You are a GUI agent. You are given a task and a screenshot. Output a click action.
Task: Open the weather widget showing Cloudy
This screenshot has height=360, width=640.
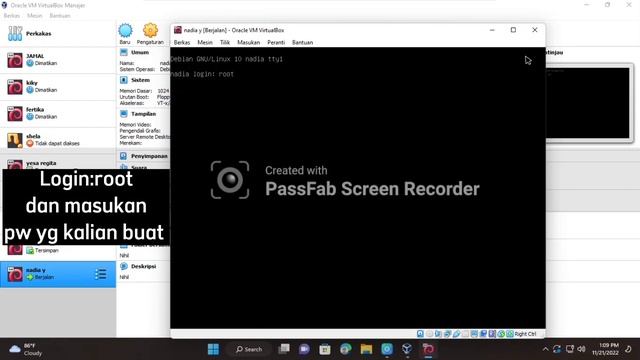[26, 349]
